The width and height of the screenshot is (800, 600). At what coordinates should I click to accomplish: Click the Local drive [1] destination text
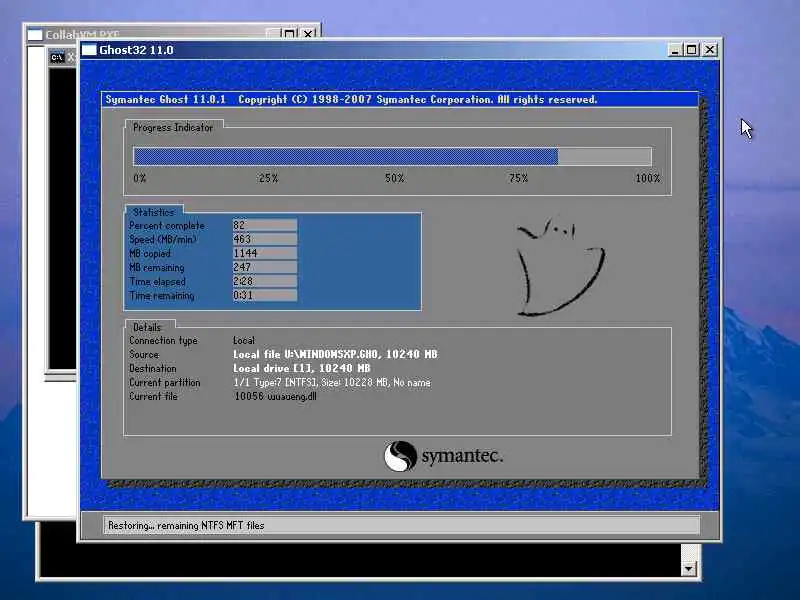(302, 368)
